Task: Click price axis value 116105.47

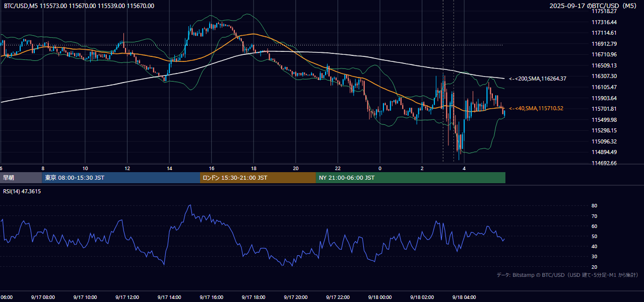Action: [x=604, y=87]
